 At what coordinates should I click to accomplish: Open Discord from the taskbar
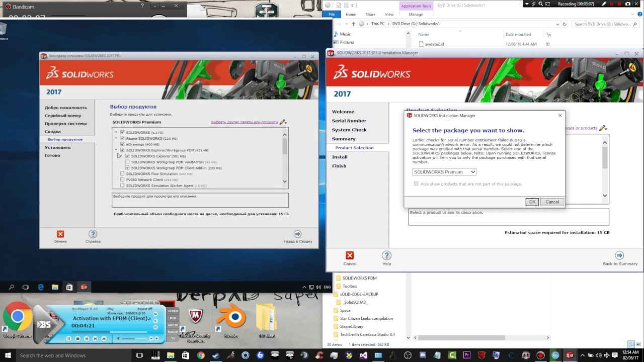click(x=423, y=355)
